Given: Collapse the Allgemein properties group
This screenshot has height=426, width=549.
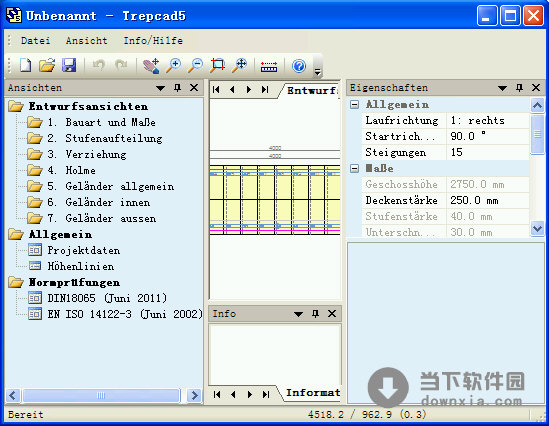Looking at the screenshot, I should tap(354, 104).
